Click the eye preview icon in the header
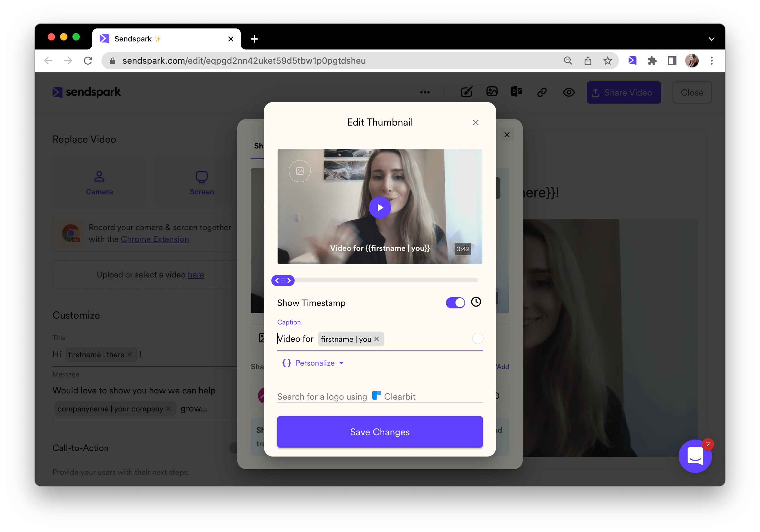This screenshot has height=532, width=760. (569, 92)
